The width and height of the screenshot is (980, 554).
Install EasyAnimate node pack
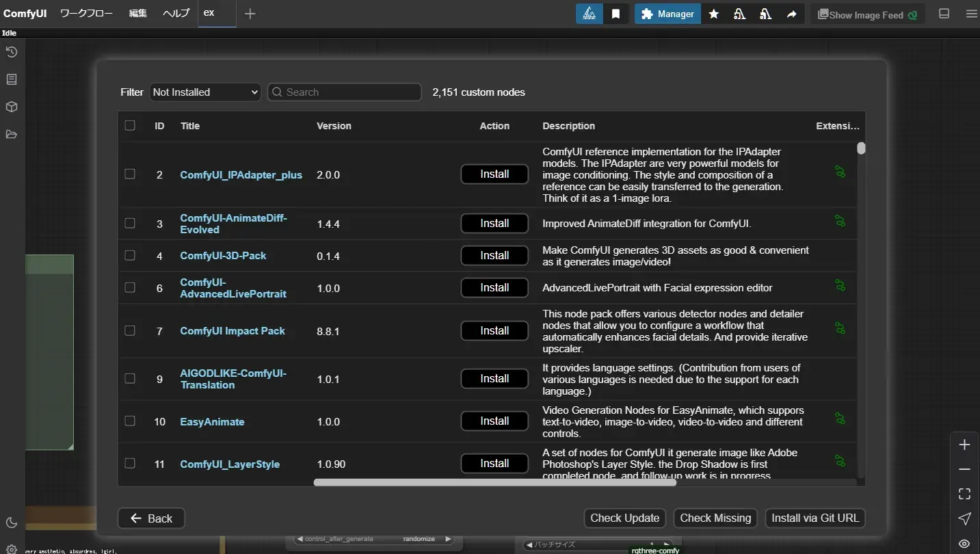click(x=494, y=421)
